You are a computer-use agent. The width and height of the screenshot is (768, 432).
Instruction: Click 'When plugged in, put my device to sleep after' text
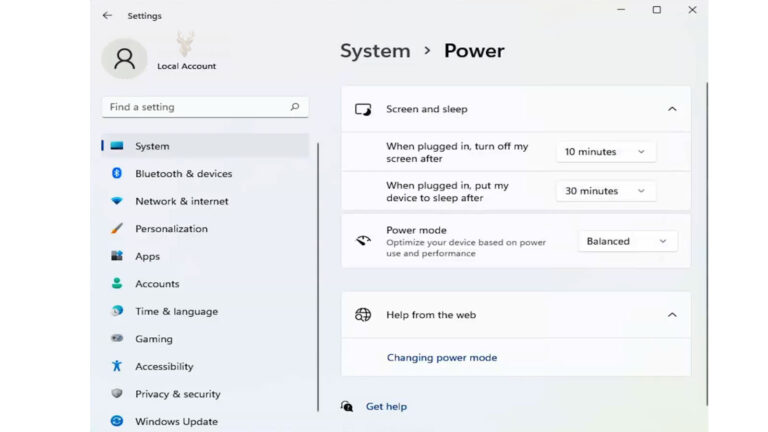447,192
